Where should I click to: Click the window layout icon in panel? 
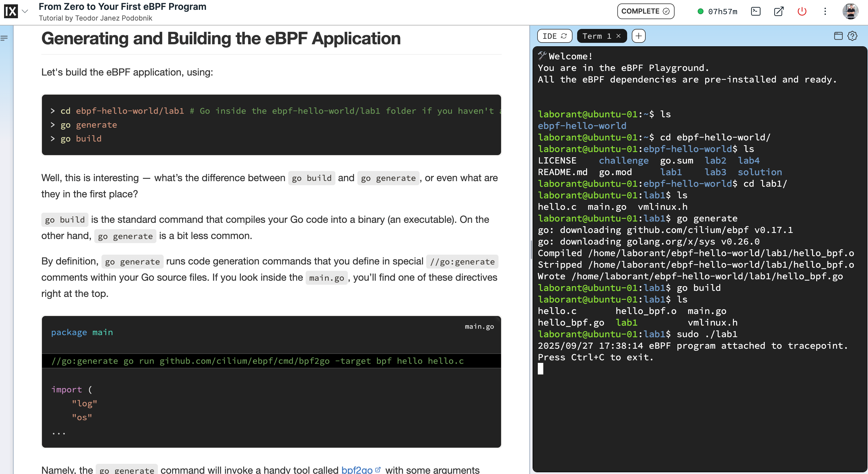pyautogui.click(x=838, y=36)
